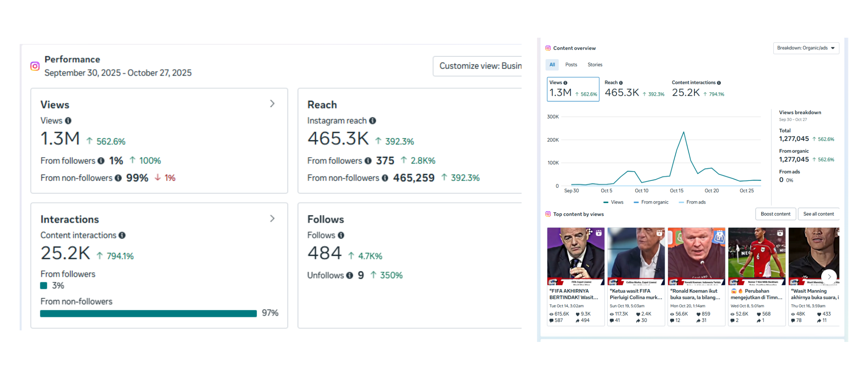This screenshot has width=868, height=377.
Task: Open the FIFA AKHIRNYA BERTINDAK post thumbnail
Action: 576,256
